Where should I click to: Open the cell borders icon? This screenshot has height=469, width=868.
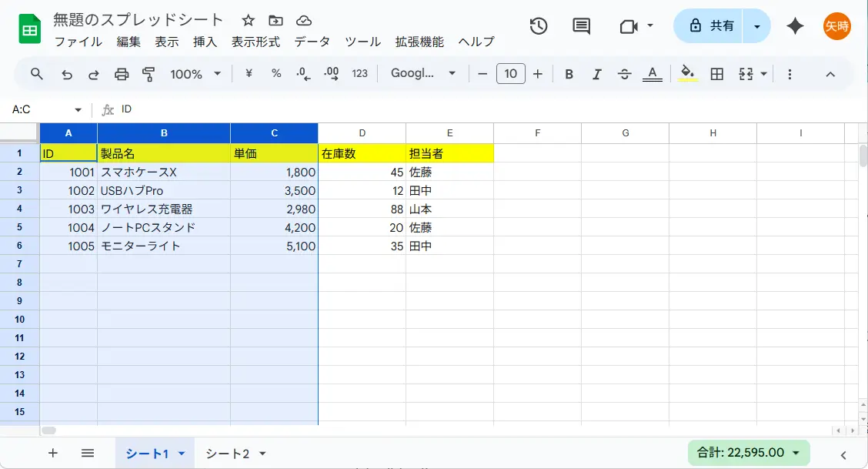[716, 74]
